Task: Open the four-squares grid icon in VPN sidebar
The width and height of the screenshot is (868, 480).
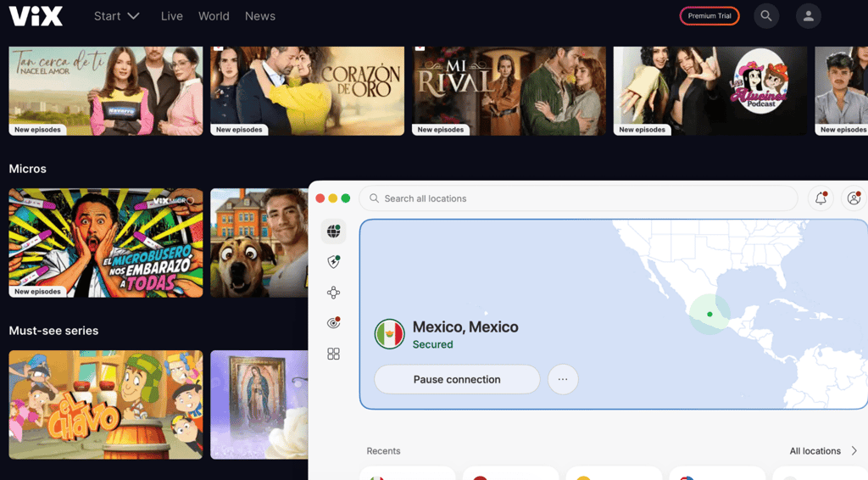Action: 333,354
